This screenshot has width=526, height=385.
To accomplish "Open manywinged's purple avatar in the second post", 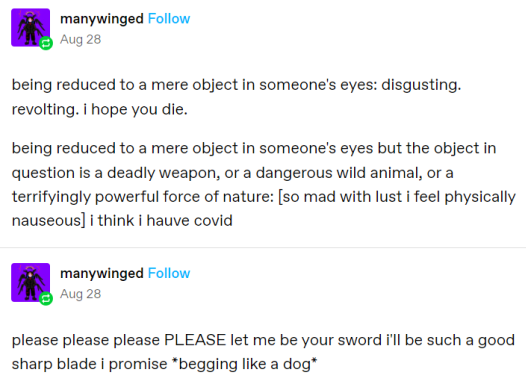I will coord(31,282).
